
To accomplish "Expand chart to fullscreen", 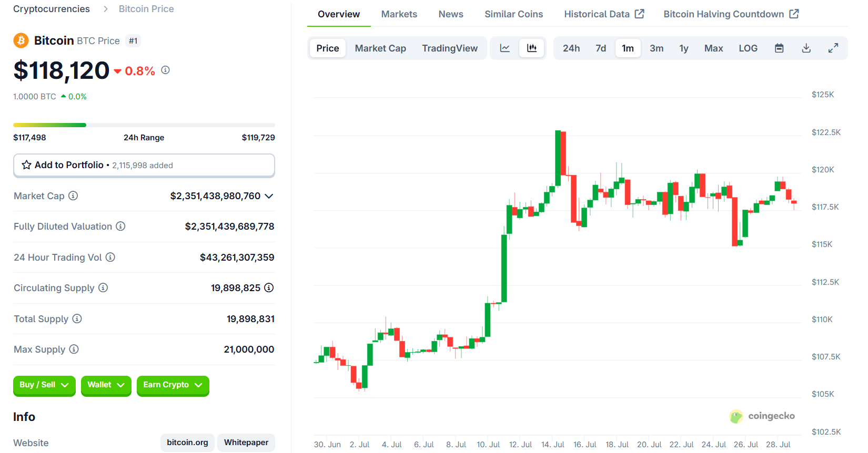I will click(x=833, y=48).
